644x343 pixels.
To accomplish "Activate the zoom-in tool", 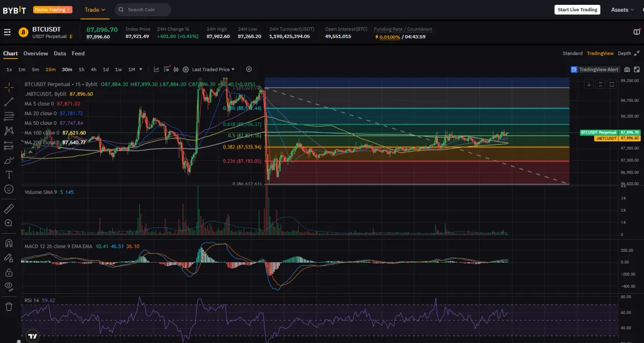I will 9,223.
